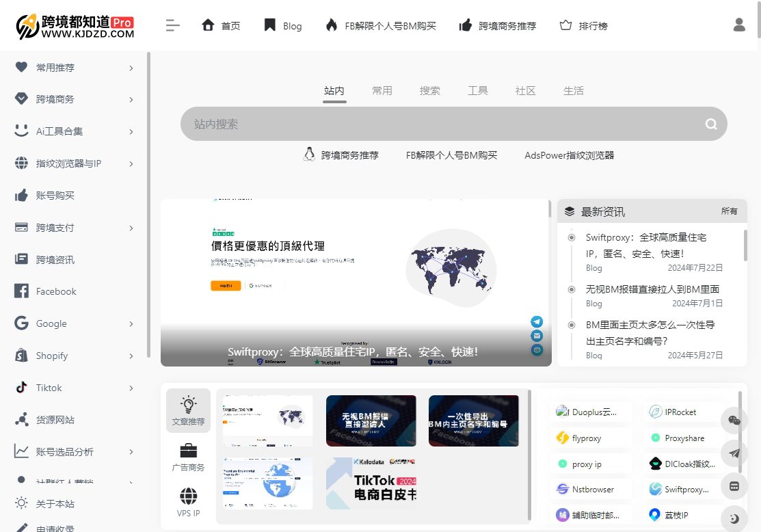Select the 社区 search tab
761x532 pixels.
coord(526,91)
